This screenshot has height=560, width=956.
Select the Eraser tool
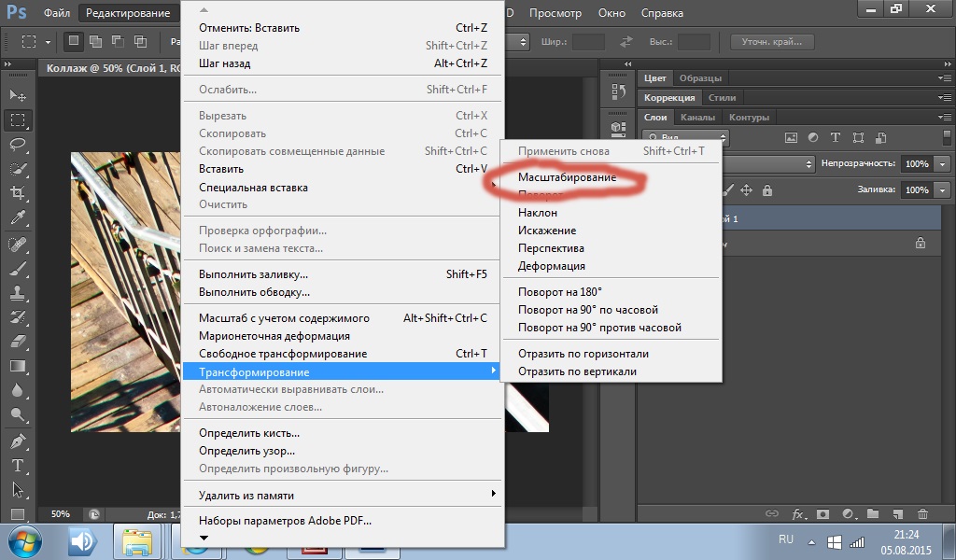click(x=18, y=342)
